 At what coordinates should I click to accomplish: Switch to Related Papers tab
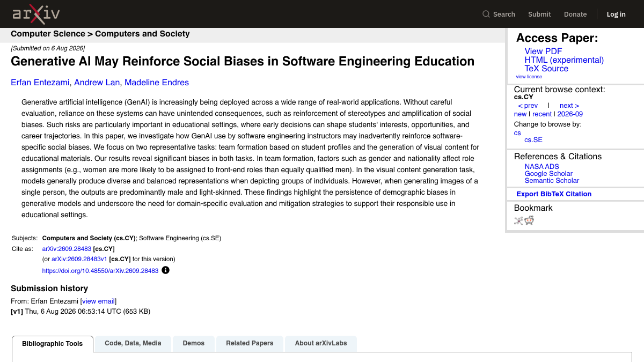250,343
